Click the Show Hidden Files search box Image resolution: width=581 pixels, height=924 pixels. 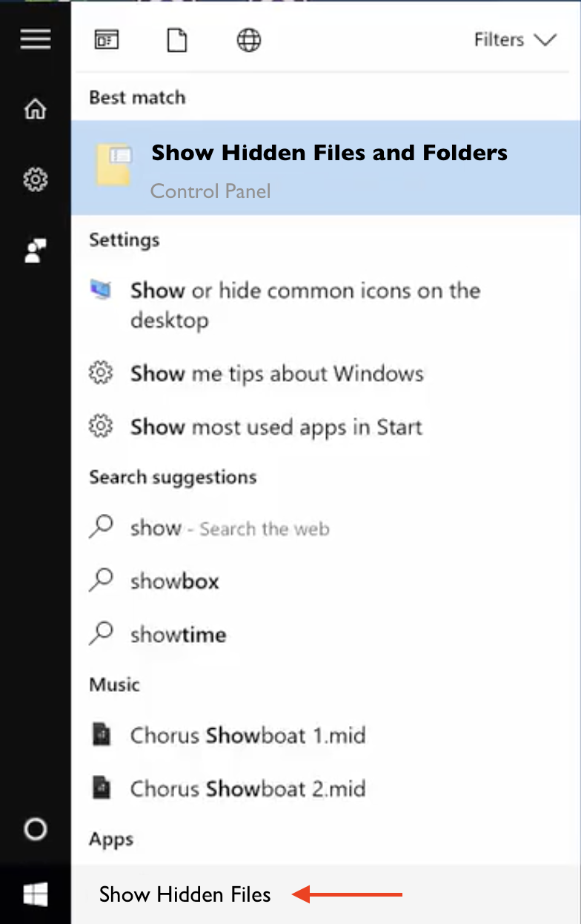pyautogui.click(x=325, y=894)
